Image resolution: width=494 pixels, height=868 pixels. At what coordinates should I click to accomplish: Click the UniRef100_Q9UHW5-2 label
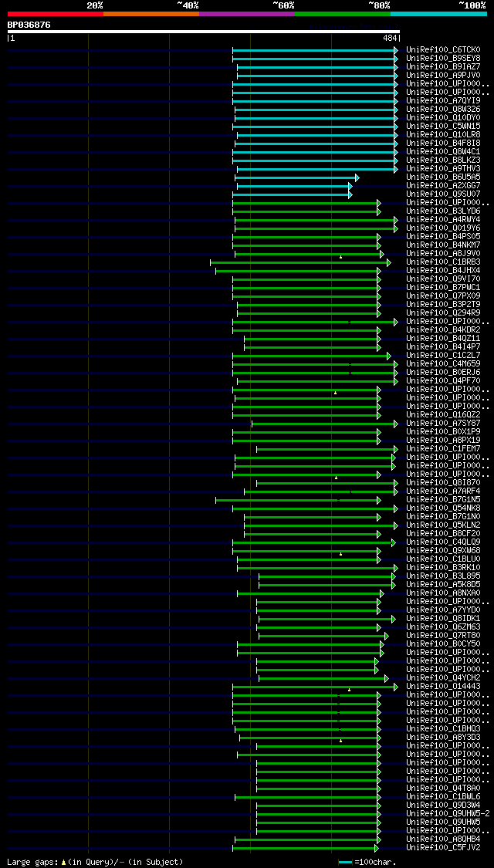(x=448, y=814)
